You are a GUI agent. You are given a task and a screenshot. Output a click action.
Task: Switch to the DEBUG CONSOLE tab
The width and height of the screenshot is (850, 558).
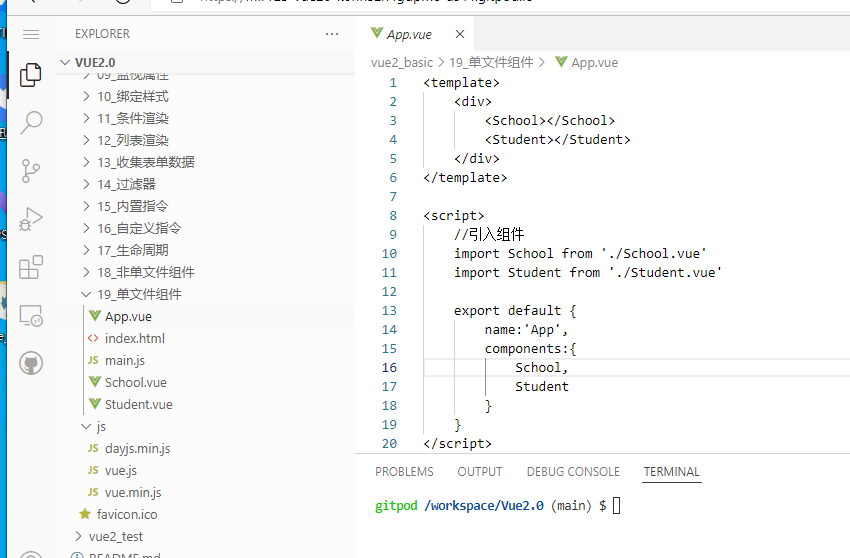[x=573, y=472]
